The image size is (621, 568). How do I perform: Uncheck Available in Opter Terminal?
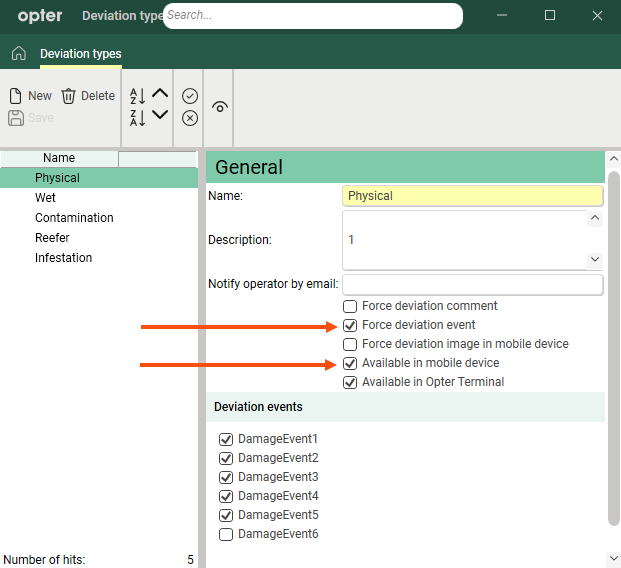pos(350,382)
